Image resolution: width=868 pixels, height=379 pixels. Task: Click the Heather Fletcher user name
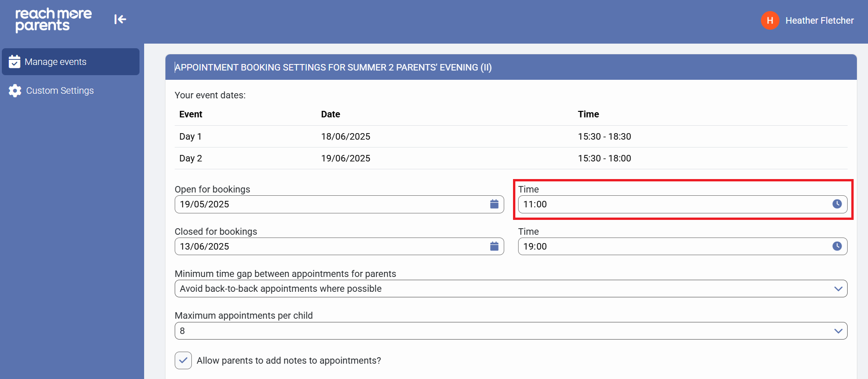click(x=819, y=20)
